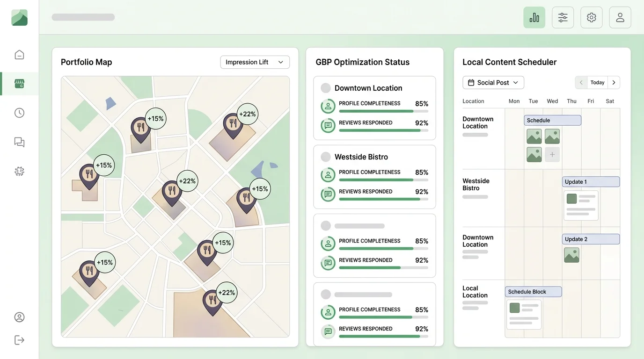Screen dimensions: 644x359
Task: Select the Wed column header
Action: (x=552, y=101)
